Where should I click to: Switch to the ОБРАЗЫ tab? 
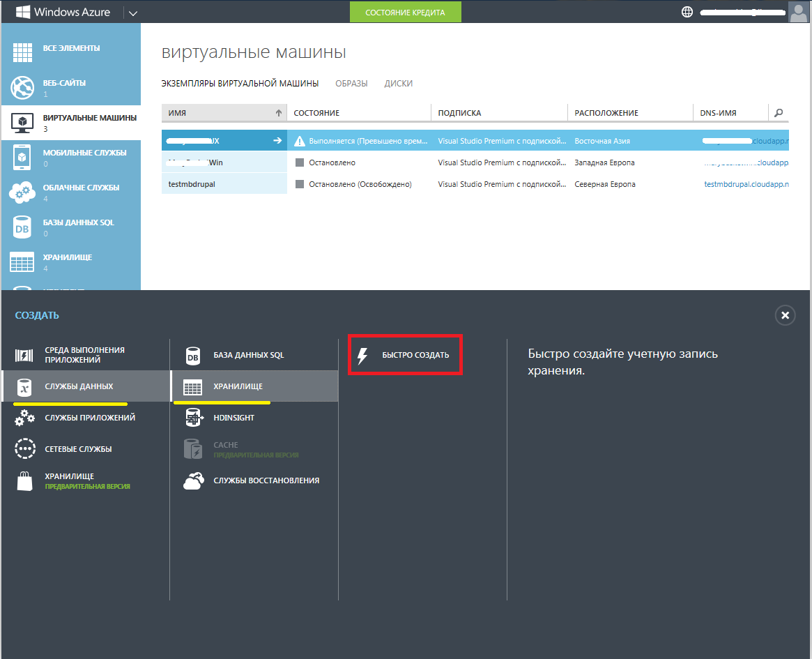[x=351, y=83]
